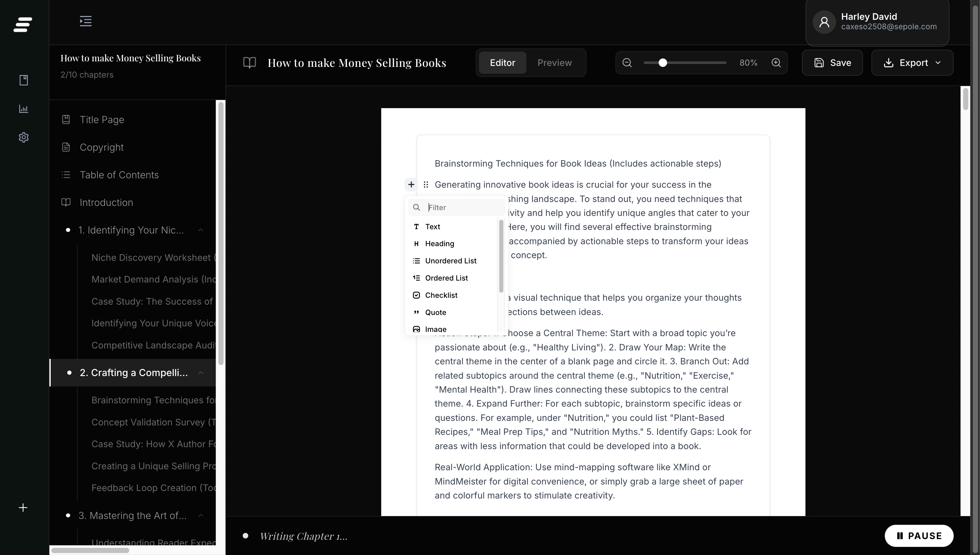This screenshot has width=980, height=555.
Task: Collapse chapter 3 Mastering the Art of
Action: click(x=200, y=515)
